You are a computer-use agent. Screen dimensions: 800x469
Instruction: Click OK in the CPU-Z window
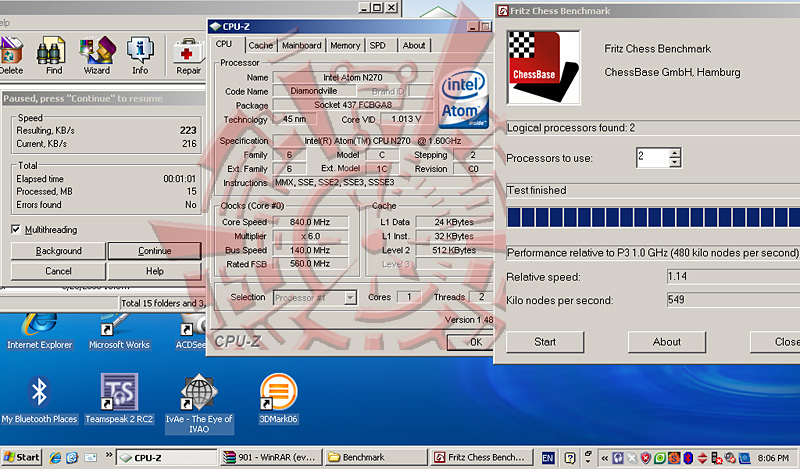click(471, 342)
